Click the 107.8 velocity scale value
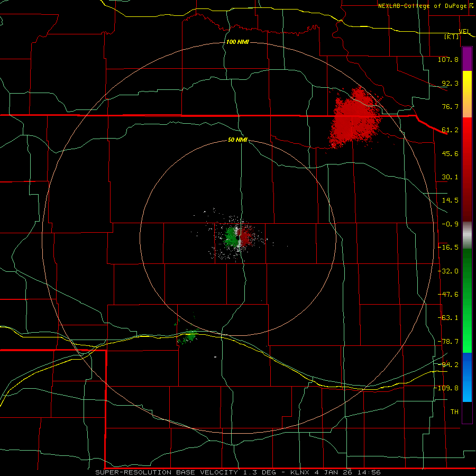476x476 pixels. tap(448, 59)
